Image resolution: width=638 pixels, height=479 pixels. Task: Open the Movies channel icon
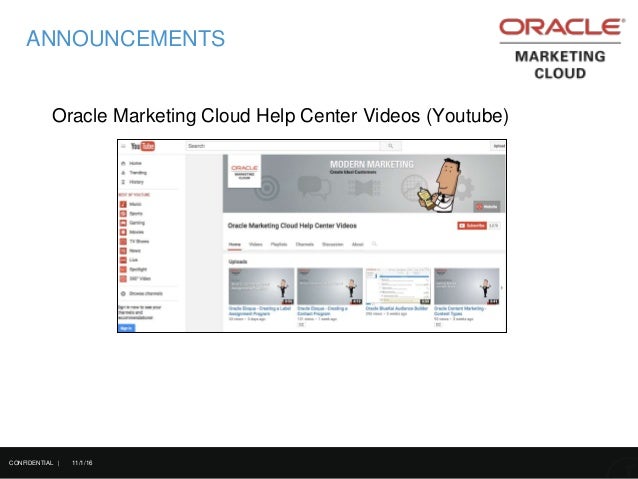click(123, 232)
